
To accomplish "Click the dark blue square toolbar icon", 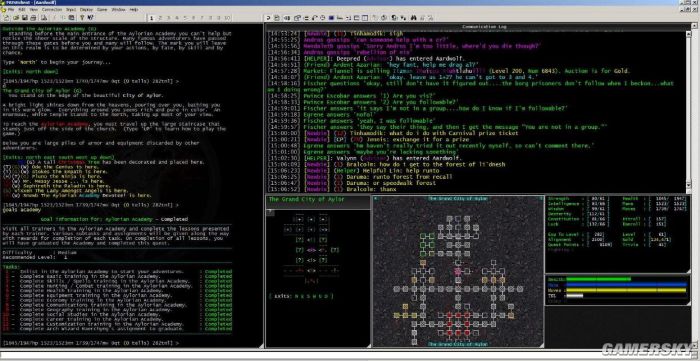I will (x=331, y=18).
